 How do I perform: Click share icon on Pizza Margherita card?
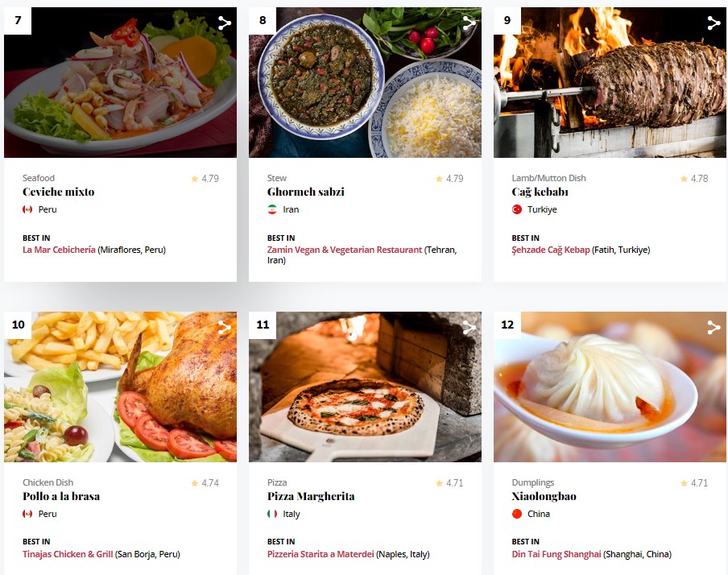(469, 328)
